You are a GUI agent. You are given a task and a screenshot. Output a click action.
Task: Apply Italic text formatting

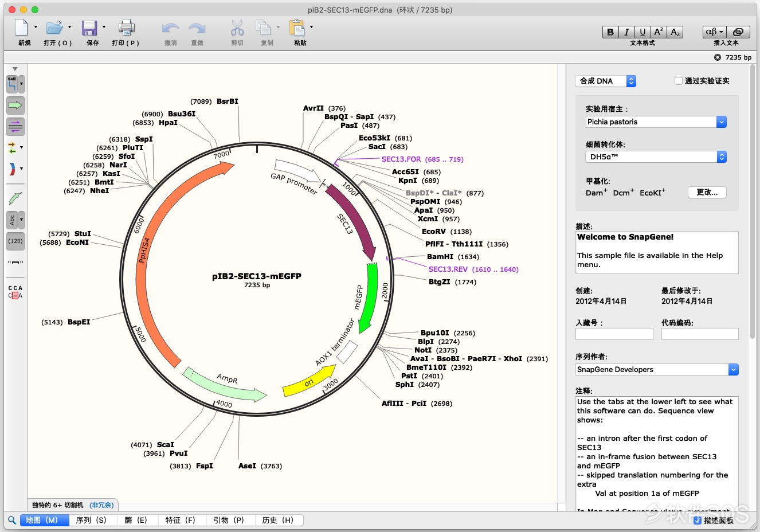[x=626, y=32]
